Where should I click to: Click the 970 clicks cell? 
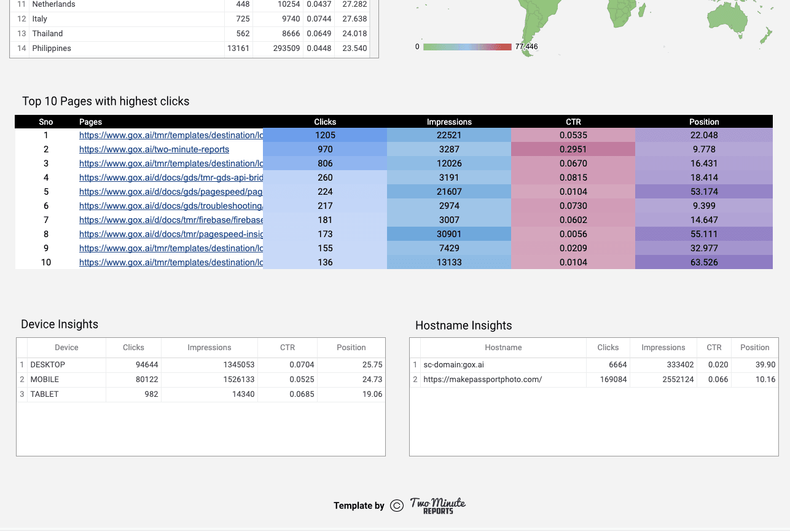click(x=325, y=149)
